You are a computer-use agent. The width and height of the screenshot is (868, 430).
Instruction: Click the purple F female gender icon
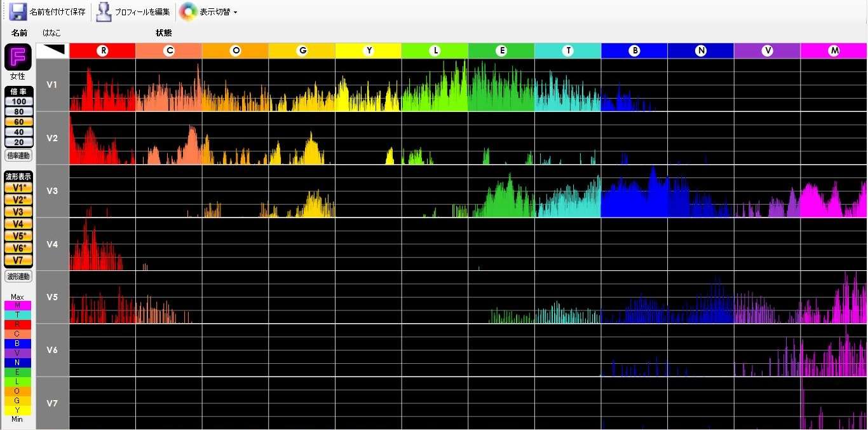(x=17, y=57)
